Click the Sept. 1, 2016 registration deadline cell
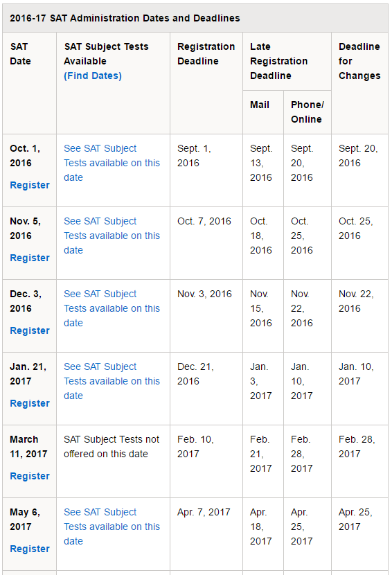 point(206,170)
